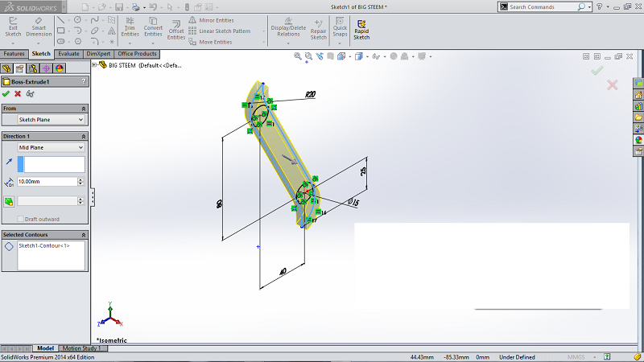Click Linear Sketch Pattern
This screenshot has width=644, height=362.
(219, 31)
